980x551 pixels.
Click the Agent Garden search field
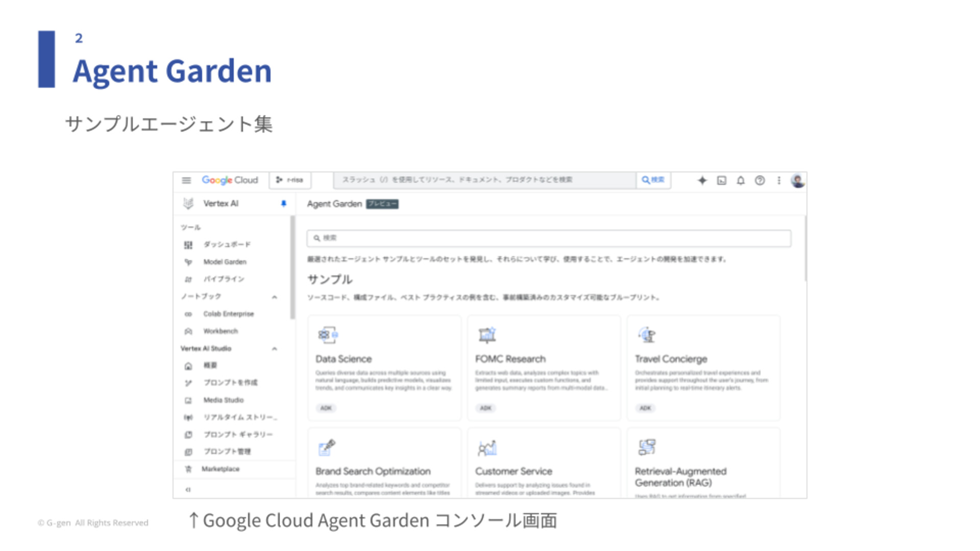click(549, 238)
